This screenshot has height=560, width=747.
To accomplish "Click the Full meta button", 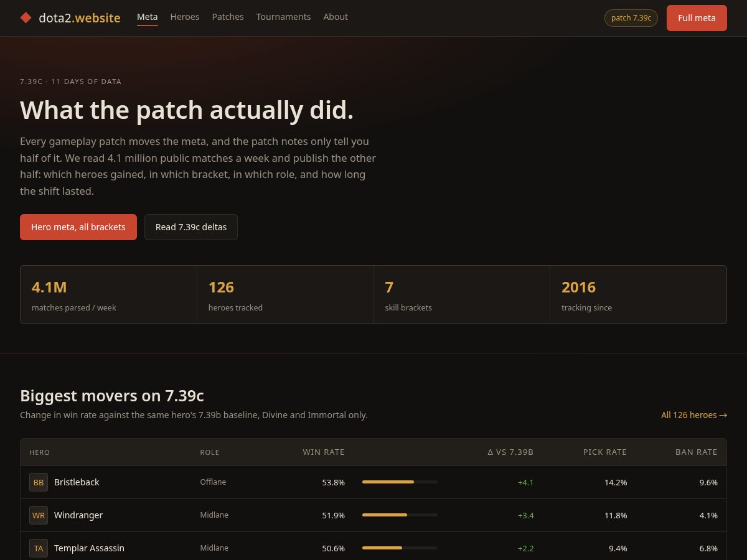I will click(697, 18).
